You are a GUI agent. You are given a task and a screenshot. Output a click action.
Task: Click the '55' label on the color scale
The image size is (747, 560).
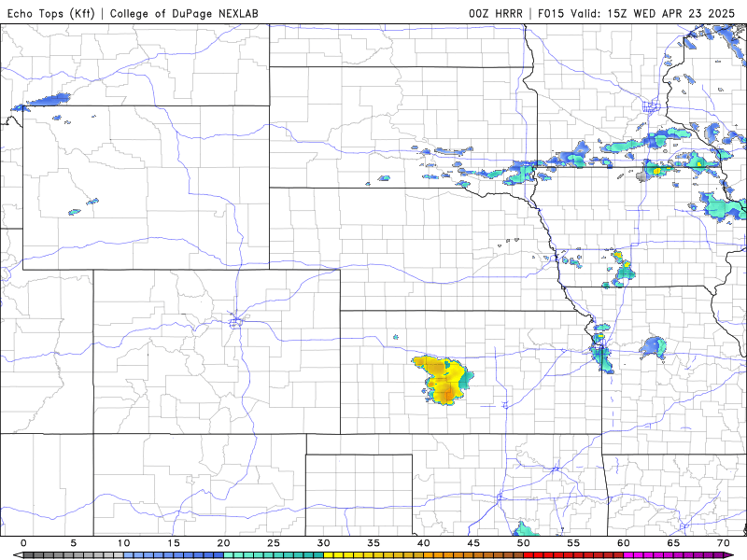(x=573, y=543)
